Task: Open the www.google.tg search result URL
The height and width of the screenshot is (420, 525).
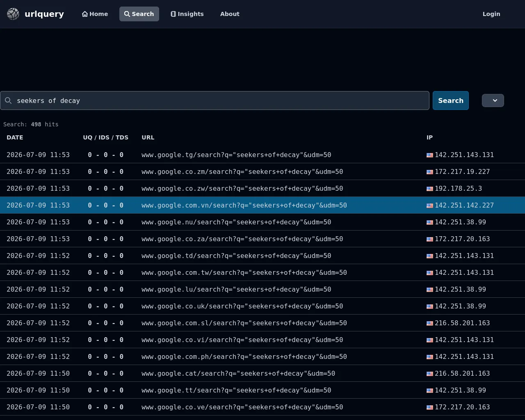Action: click(236, 155)
